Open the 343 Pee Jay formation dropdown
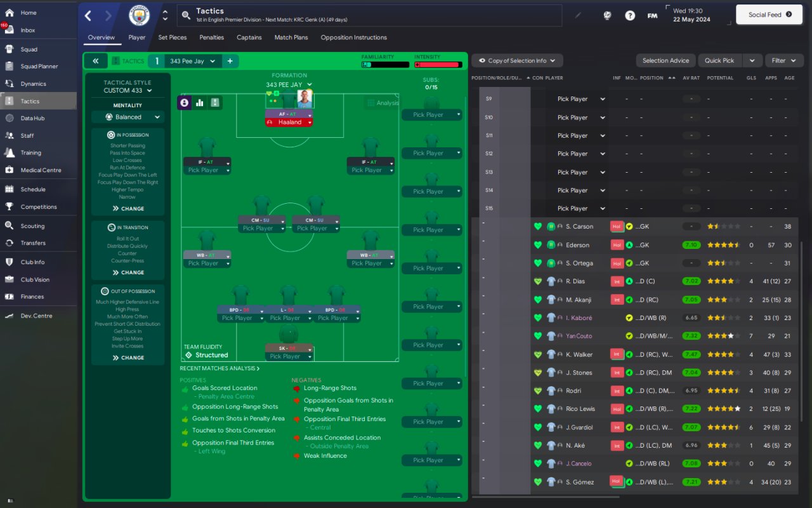Viewport: 812px width, 508px height. [x=289, y=84]
